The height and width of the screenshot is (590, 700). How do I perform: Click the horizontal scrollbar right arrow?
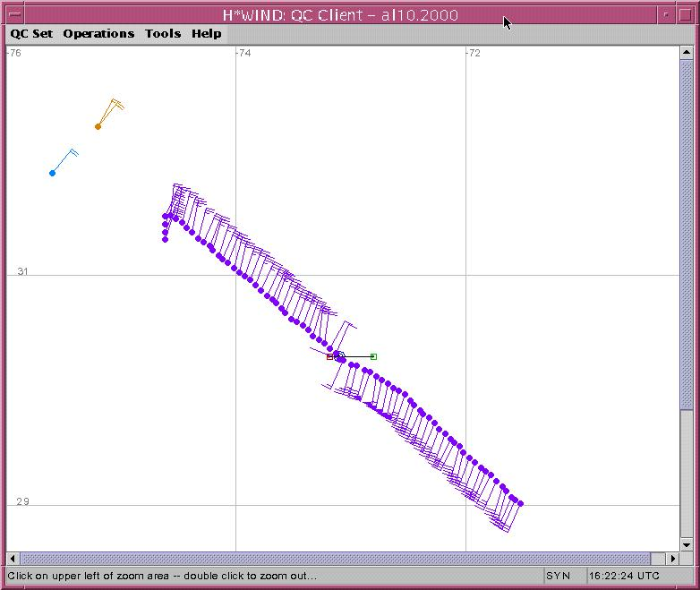[672, 559]
